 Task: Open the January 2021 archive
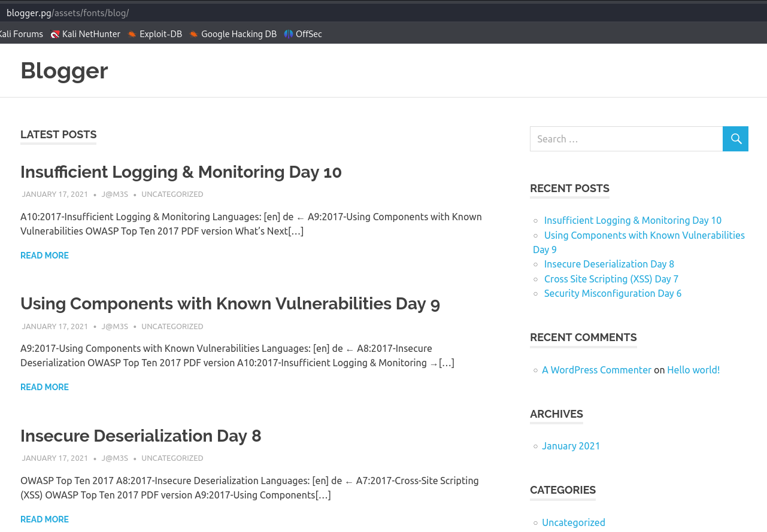571,446
